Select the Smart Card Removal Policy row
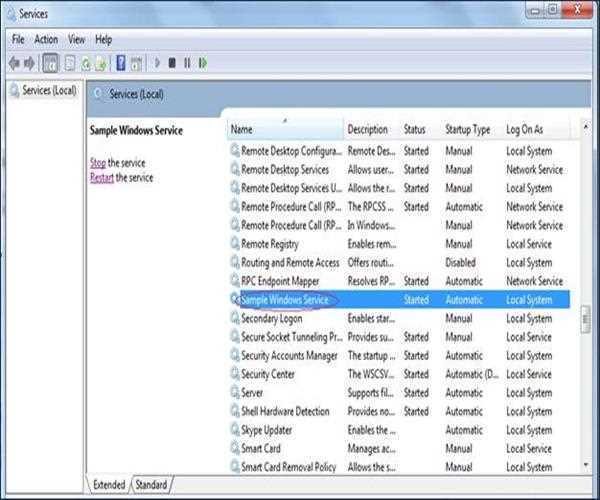Image resolution: width=600 pixels, height=500 pixels. (x=399, y=467)
